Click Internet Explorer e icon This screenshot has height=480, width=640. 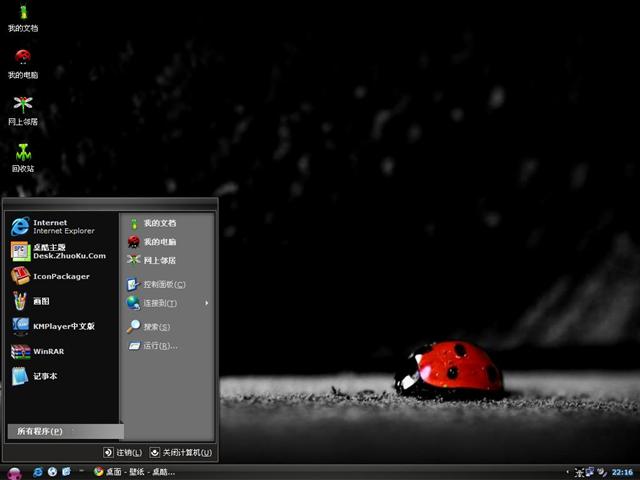coord(20,227)
